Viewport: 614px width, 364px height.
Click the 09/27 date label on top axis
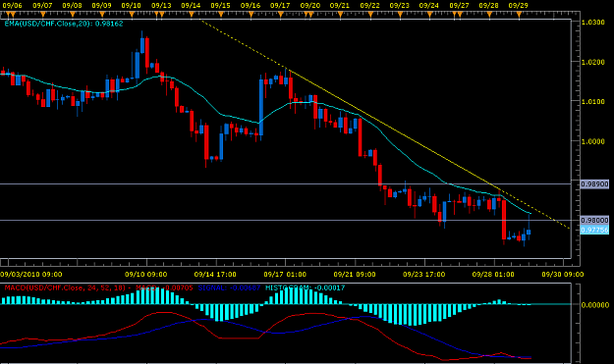point(459,6)
